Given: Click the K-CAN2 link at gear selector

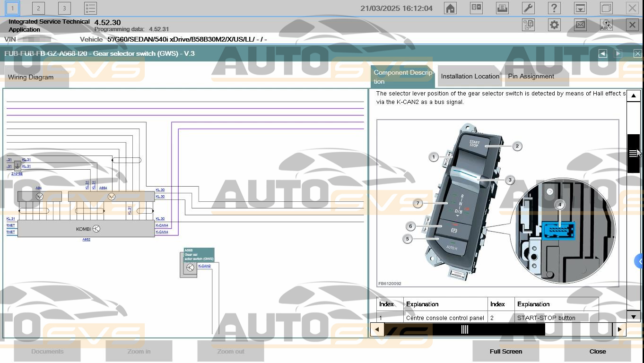Looking at the screenshot, I should [x=204, y=266].
